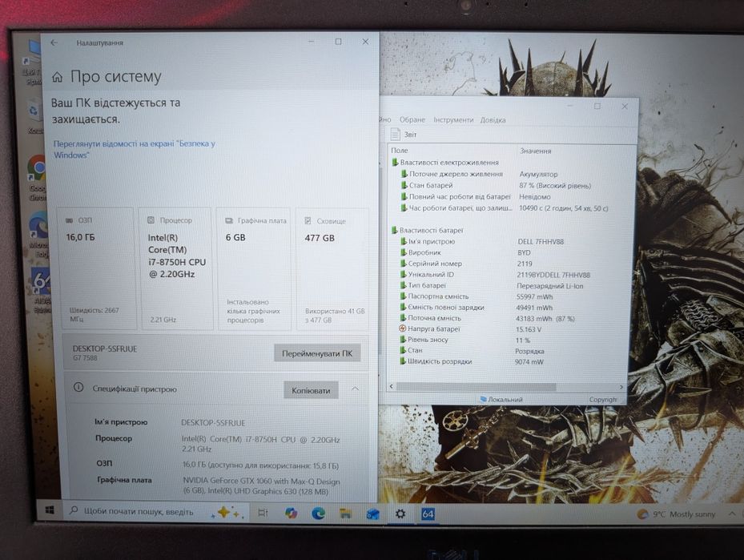Open Settings home via the house icon
Image resolution: width=744 pixels, height=560 pixels.
click(x=57, y=77)
